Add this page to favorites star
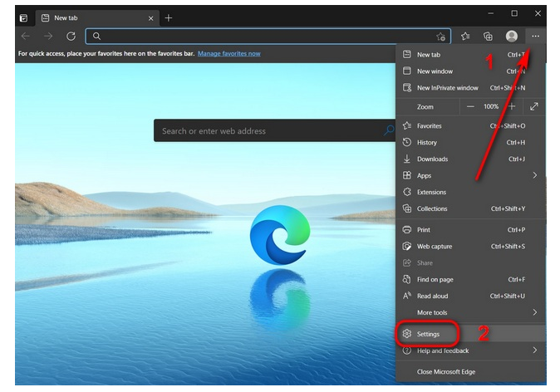 tap(441, 37)
